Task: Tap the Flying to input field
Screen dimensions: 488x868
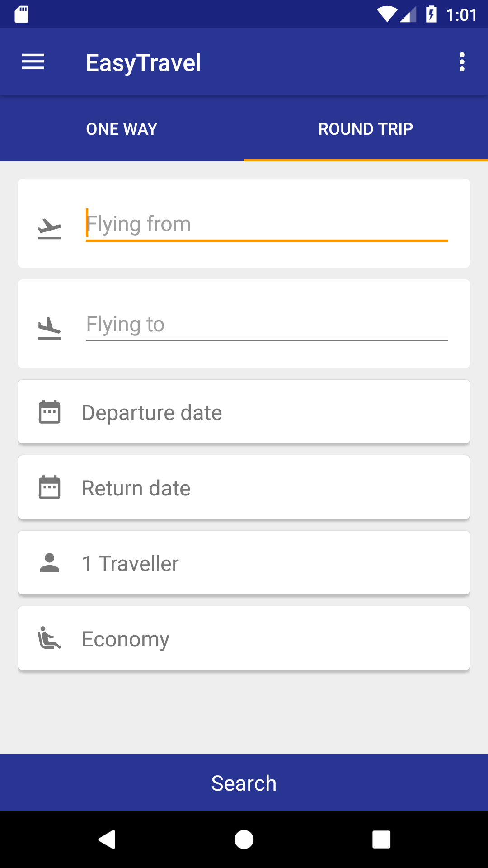Action: click(267, 325)
